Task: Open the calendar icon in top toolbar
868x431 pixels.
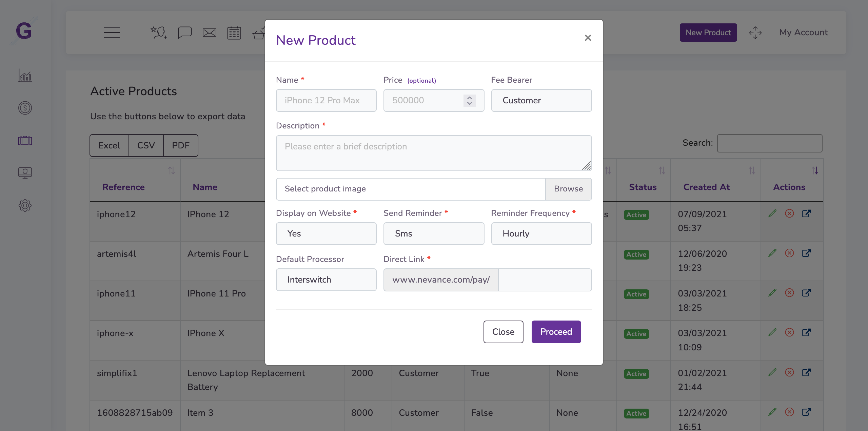Action: (x=234, y=33)
